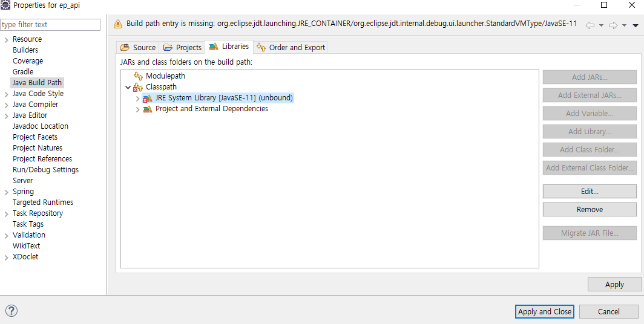Click the Classpath error icon
644x324 pixels.
(137, 87)
